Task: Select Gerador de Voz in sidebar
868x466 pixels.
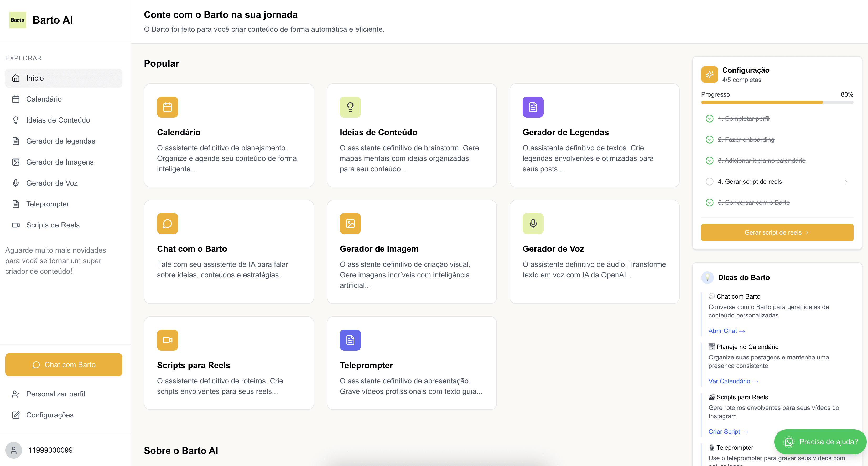Action: [64, 183]
